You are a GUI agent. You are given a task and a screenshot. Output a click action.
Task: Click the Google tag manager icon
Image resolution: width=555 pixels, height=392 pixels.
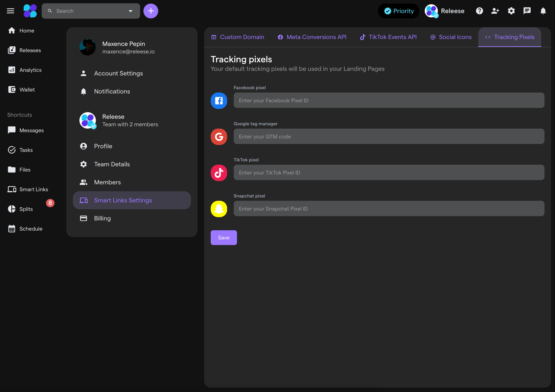pyautogui.click(x=219, y=137)
